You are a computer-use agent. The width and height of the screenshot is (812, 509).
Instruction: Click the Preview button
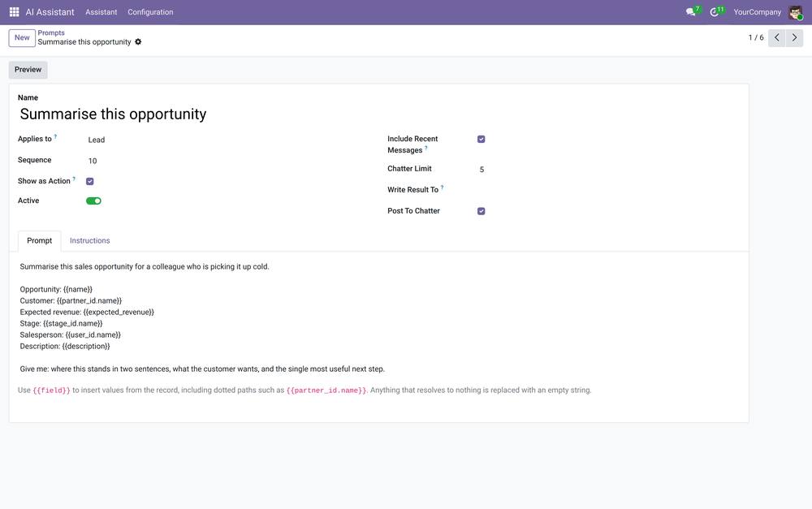(28, 70)
